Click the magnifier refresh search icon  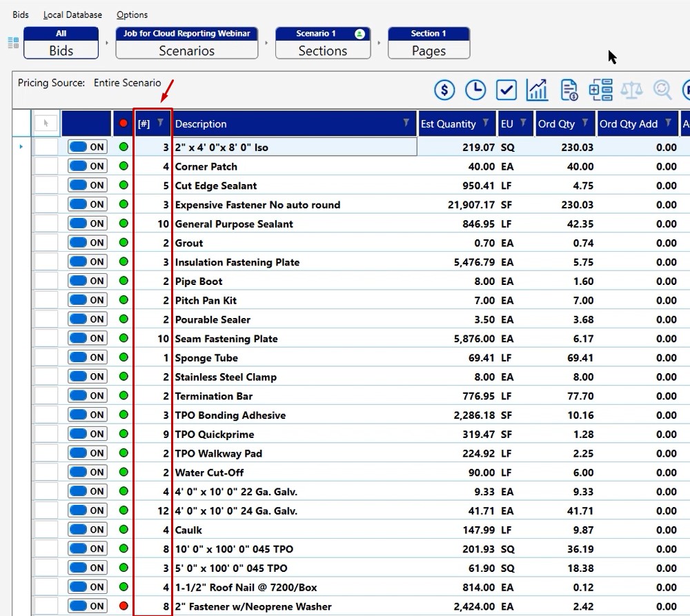662,90
